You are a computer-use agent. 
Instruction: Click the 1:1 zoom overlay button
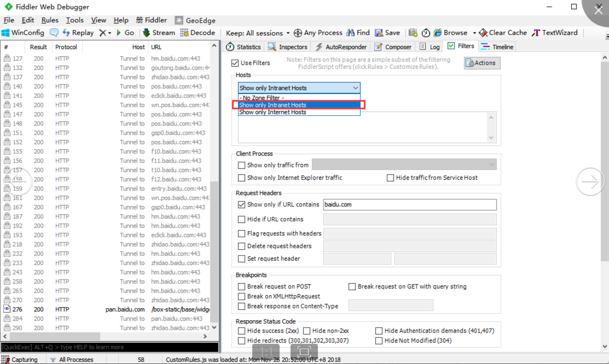266,351
